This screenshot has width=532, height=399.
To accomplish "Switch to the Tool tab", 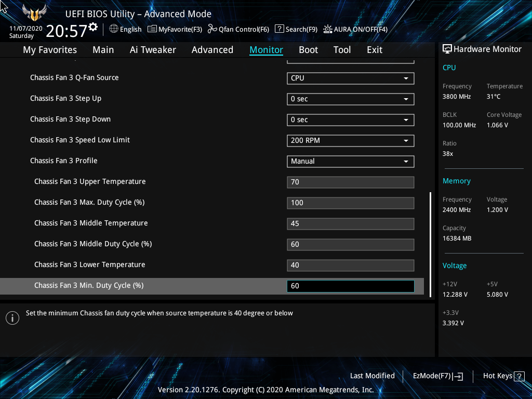I will pyautogui.click(x=342, y=50).
